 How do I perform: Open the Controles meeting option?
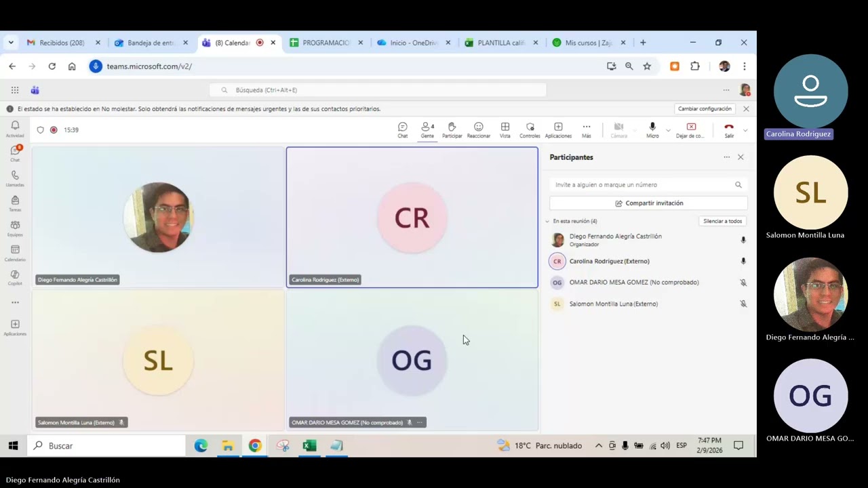click(x=530, y=130)
